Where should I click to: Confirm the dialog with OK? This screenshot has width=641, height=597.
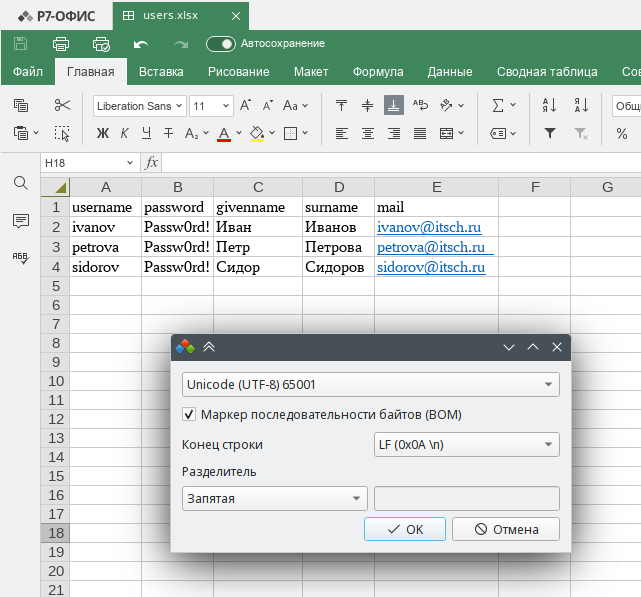pos(405,529)
